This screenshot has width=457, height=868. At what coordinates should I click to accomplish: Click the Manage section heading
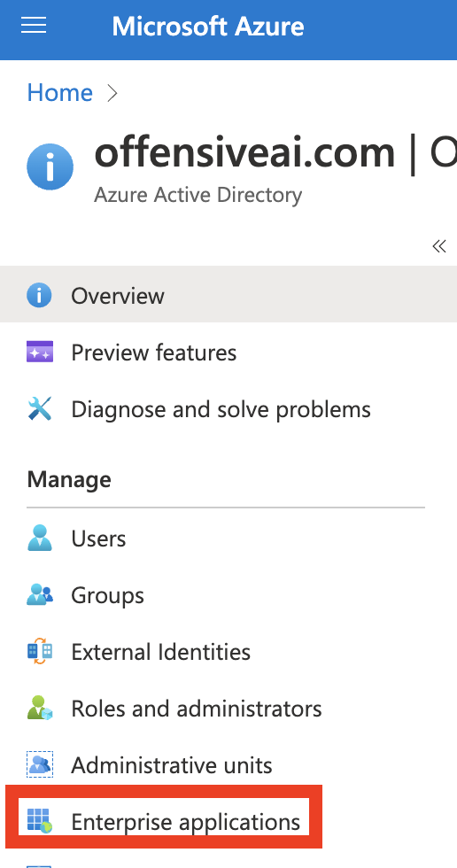coord(68,479)
